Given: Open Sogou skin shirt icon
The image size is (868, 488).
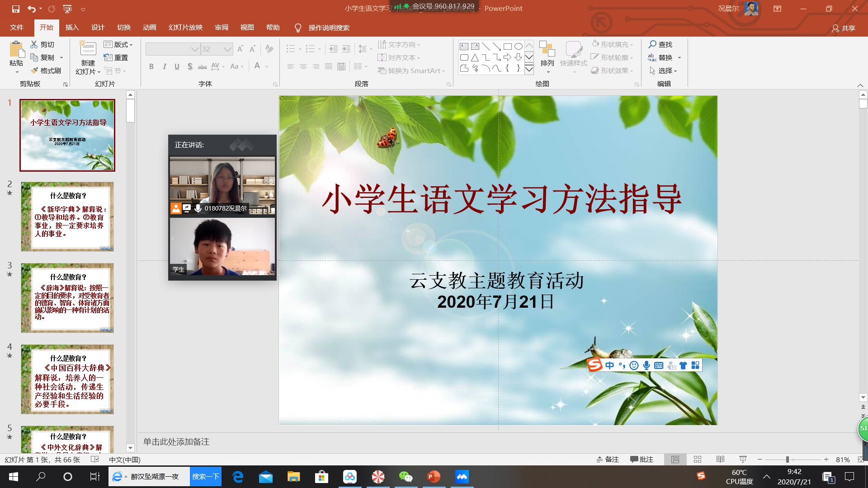Looking at the screenshot, I should pyautogui.click(x=683, y=365).
